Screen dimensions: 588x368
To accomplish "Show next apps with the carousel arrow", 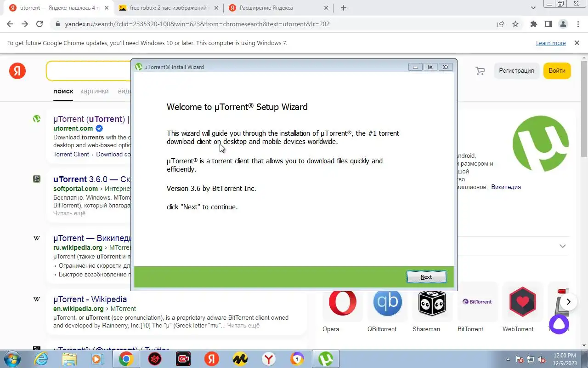I will coord(569,302).
